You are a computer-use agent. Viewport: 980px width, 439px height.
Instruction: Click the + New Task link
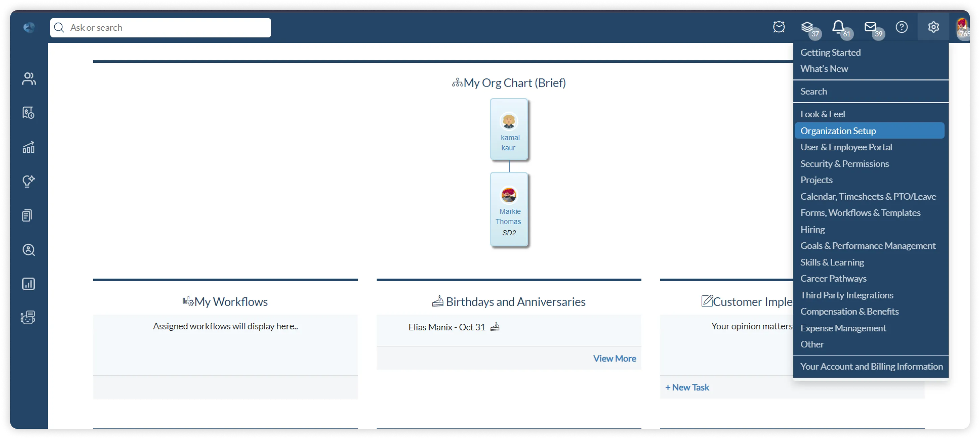[x=687, y=387]
